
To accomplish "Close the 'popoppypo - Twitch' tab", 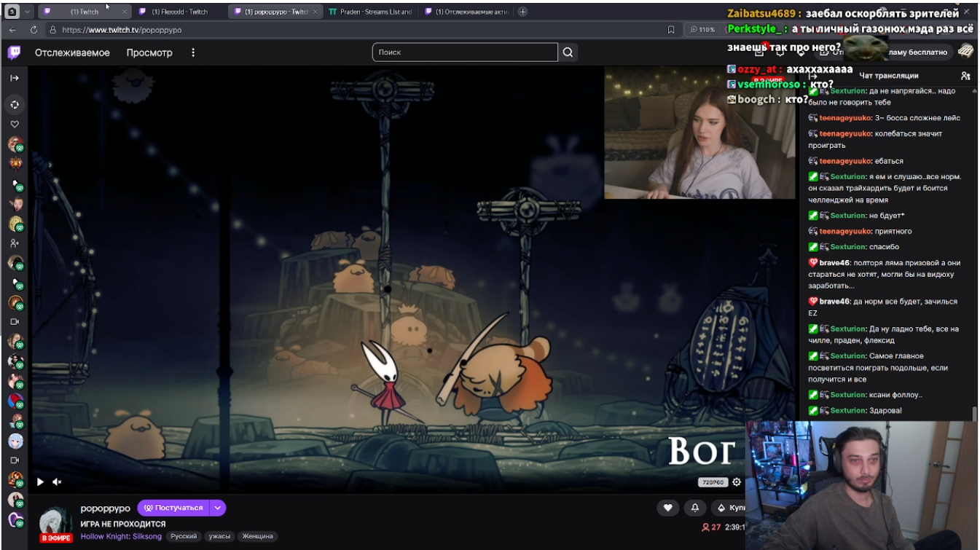I will coord(315,12).
